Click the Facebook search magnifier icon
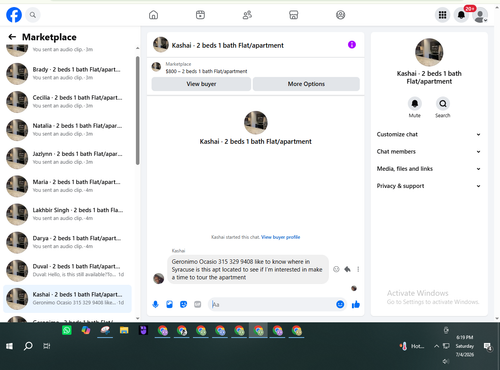 (33, 15)
